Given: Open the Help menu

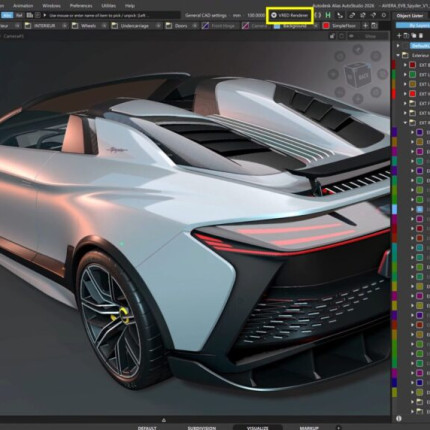Looking at the screenshot, I should (130, 6).
